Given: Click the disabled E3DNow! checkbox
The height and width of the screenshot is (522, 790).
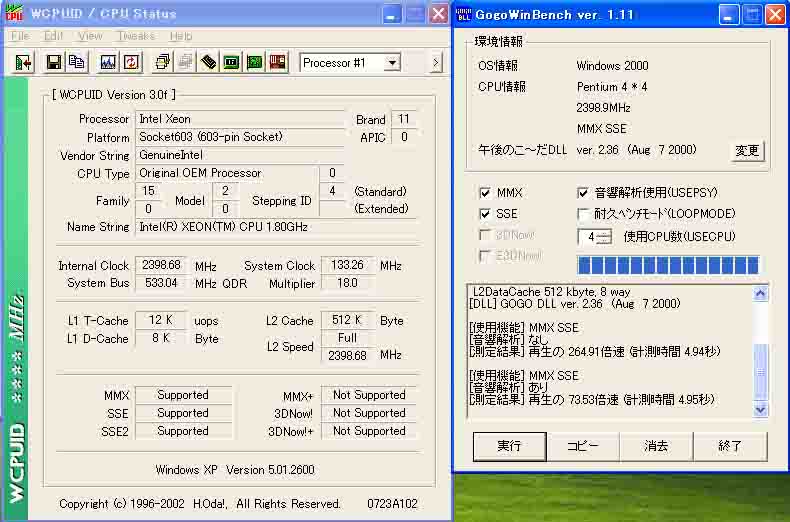Looking at the screenshot, I should pos(485,256).
